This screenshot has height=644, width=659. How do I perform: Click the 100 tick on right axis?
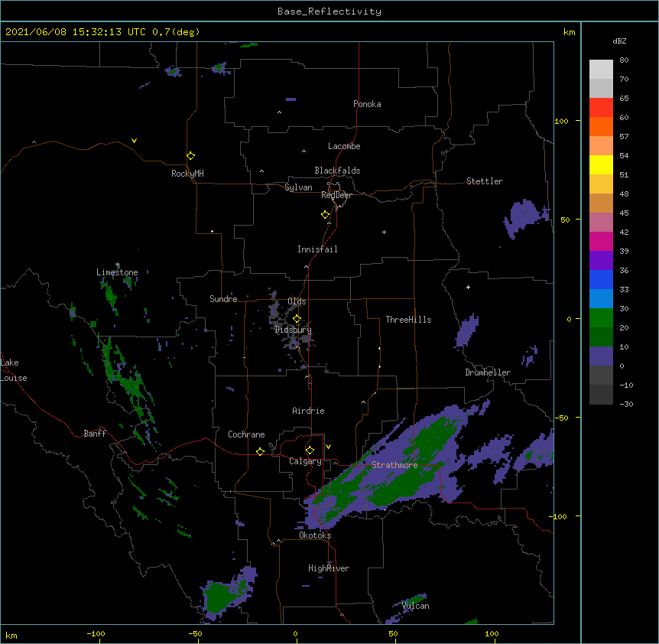click(561, 121)
